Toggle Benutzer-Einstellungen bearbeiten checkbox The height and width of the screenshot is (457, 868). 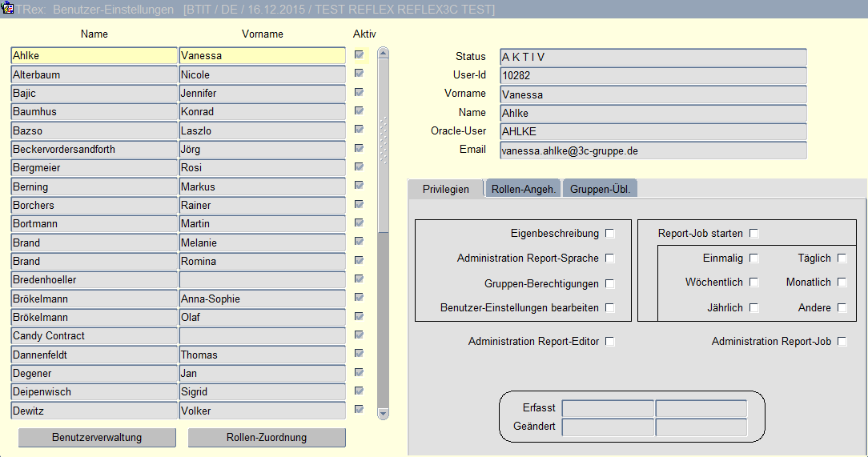click(x=610, y=308)
